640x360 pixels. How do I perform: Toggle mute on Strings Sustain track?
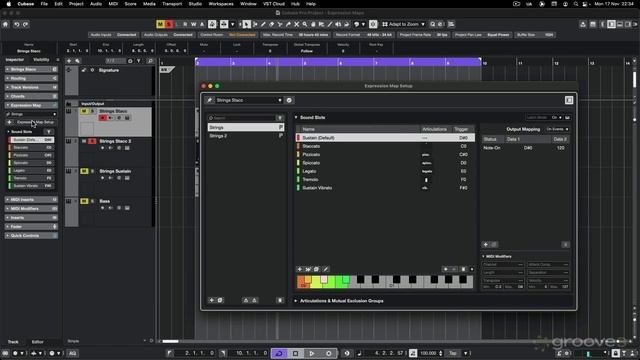point(84,171)
